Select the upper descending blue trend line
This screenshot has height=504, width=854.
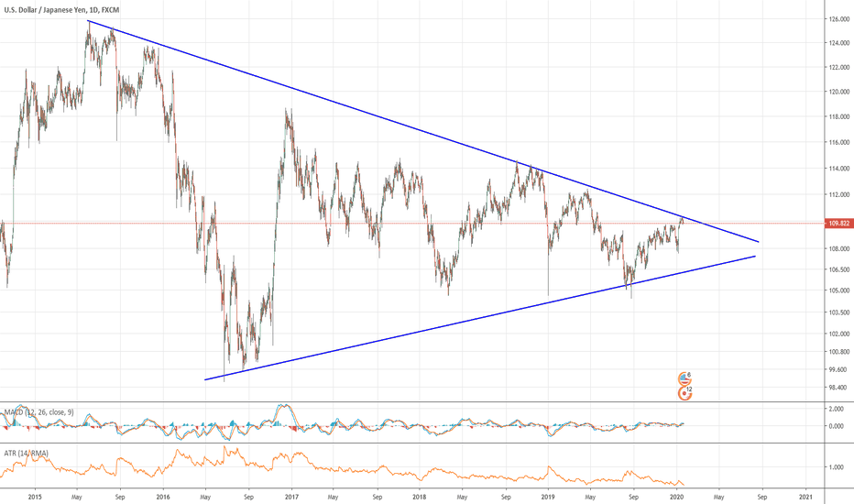pos(422,131)
